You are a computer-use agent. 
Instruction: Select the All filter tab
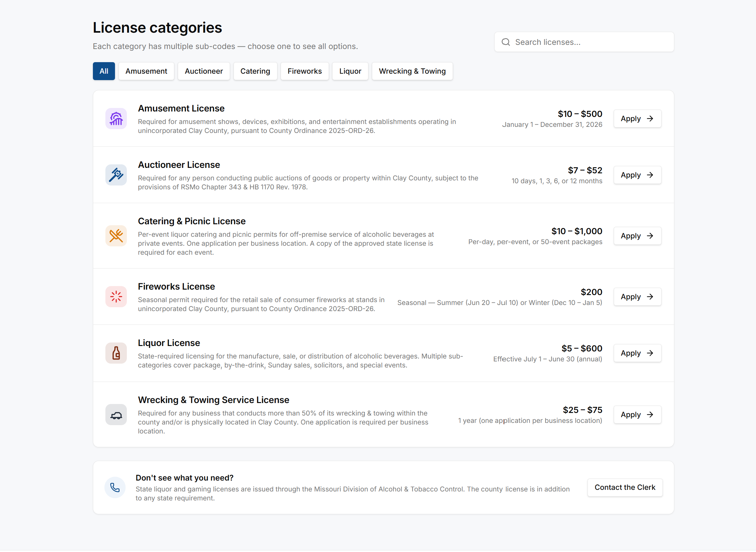[104, 71]
